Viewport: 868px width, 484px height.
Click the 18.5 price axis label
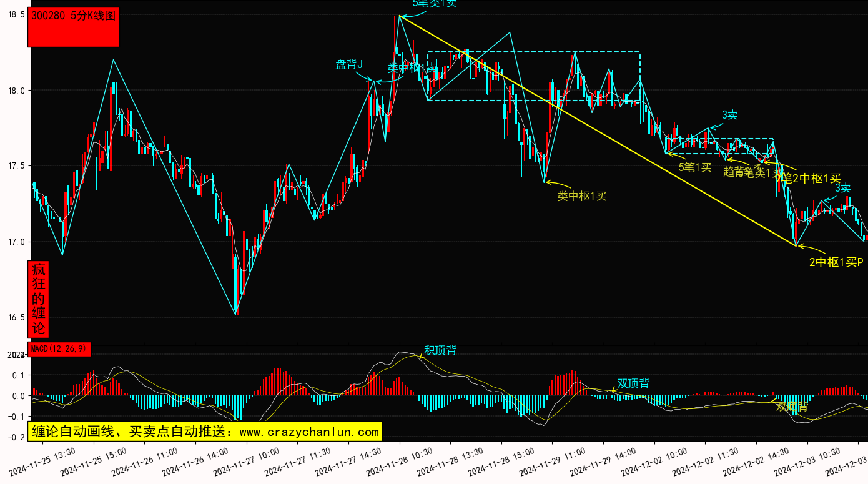click(14, 14)
